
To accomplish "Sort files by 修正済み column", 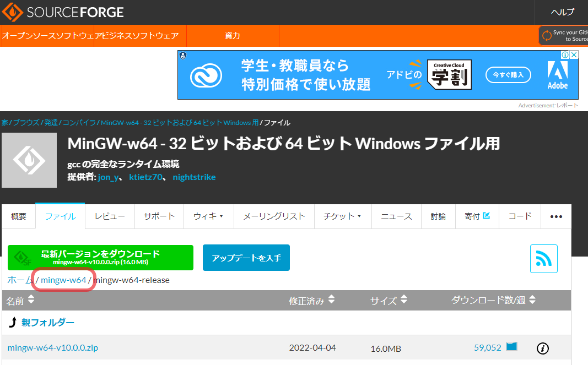I will 311,300.
